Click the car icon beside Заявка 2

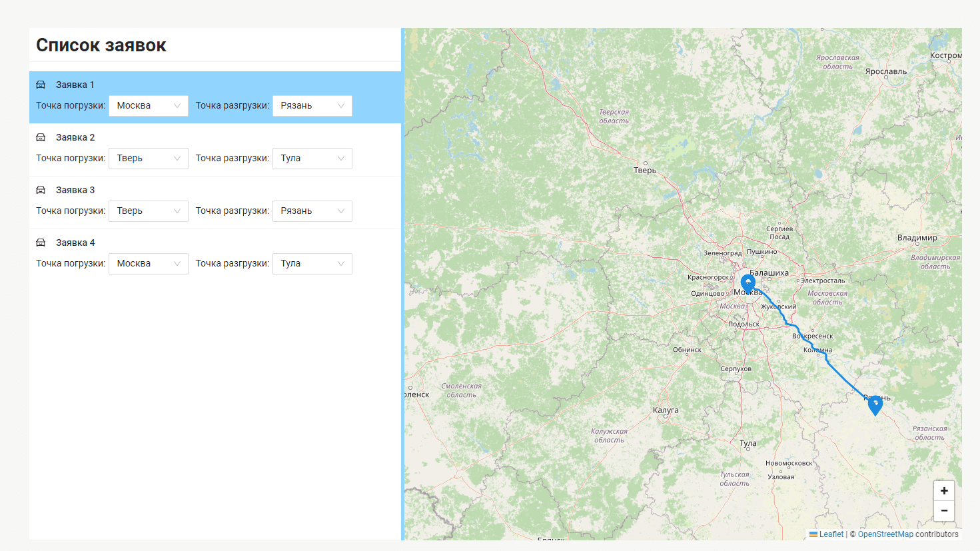(41, 137)
